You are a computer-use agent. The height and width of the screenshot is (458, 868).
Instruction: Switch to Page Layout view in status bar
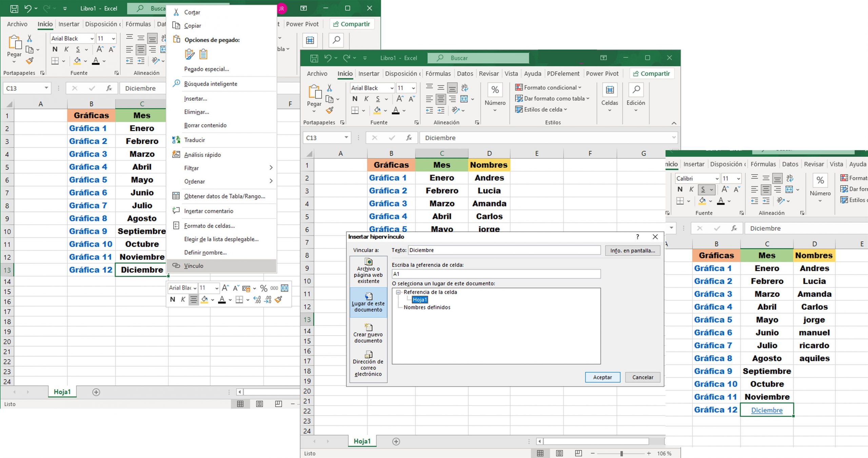pos(559,453)
